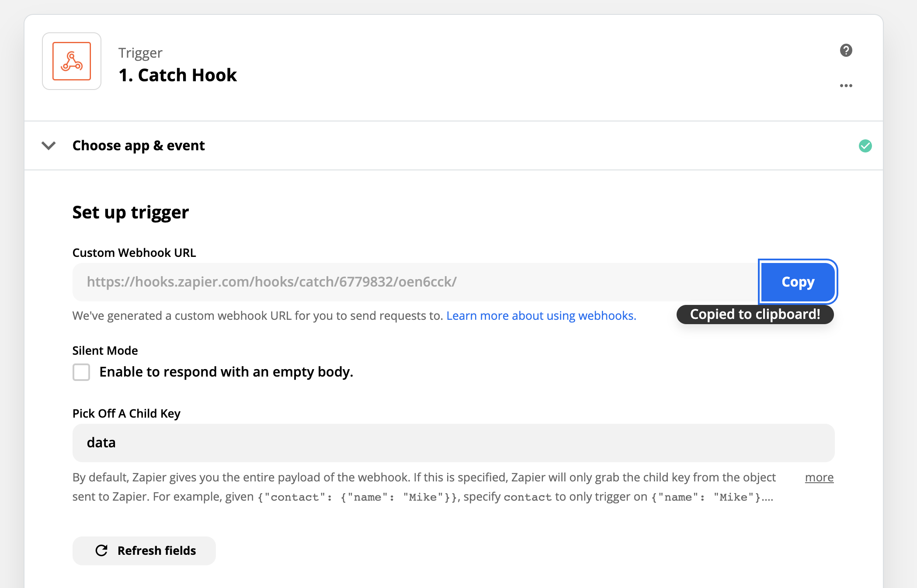
Task: Click the Silent Mode field label
Action: 105,350
